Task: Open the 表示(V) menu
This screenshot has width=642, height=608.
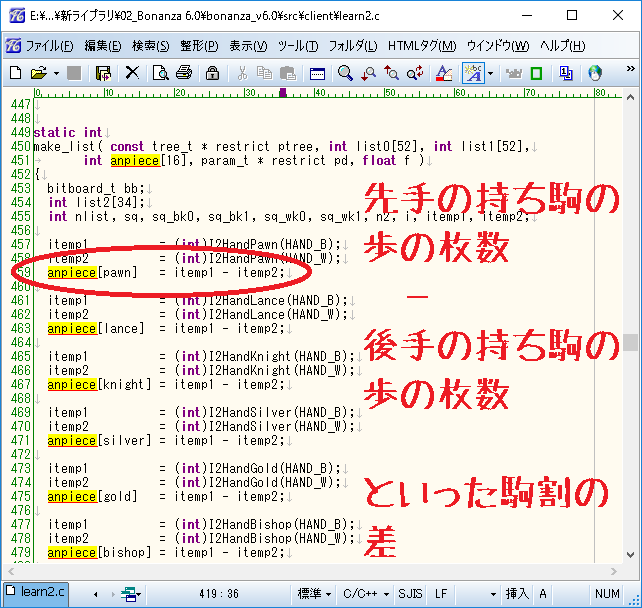Action: point(248,46)
